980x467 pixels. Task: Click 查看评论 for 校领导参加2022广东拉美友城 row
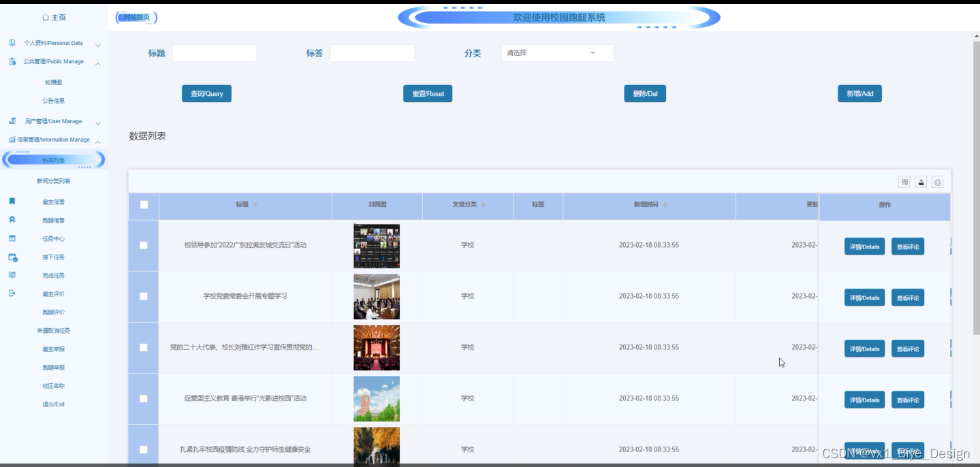click(x=908, y=246)
